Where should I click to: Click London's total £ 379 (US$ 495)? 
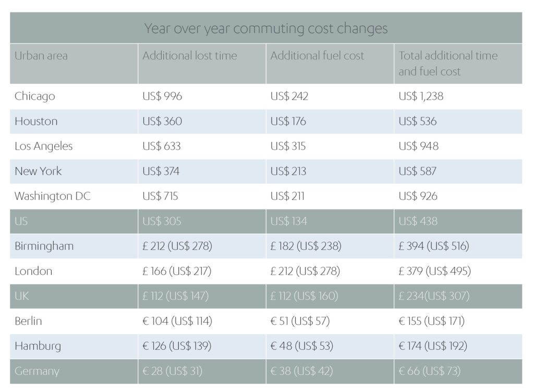click(x=435, y=272)
